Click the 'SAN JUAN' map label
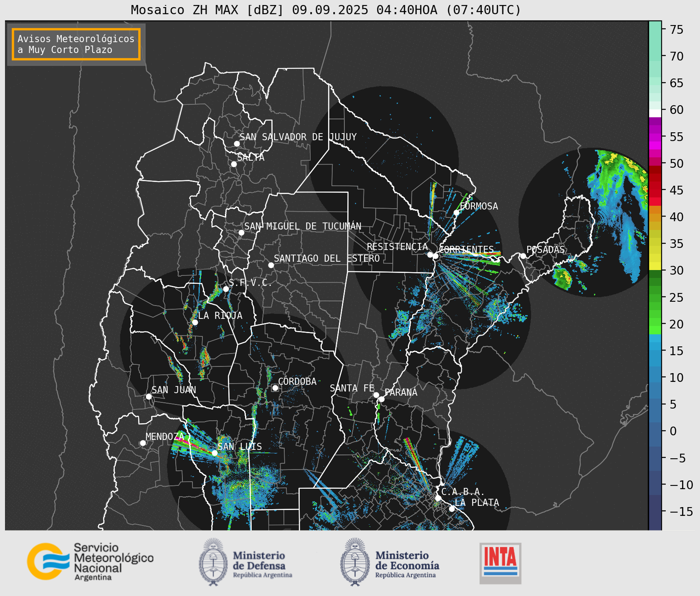This screenshot has height=596, width=700. [174, 390]
